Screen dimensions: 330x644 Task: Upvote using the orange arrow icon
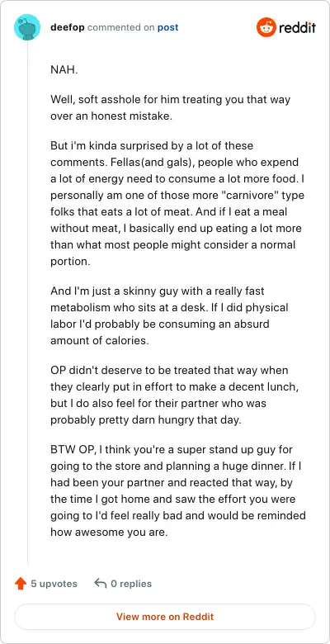click(21, 584)
